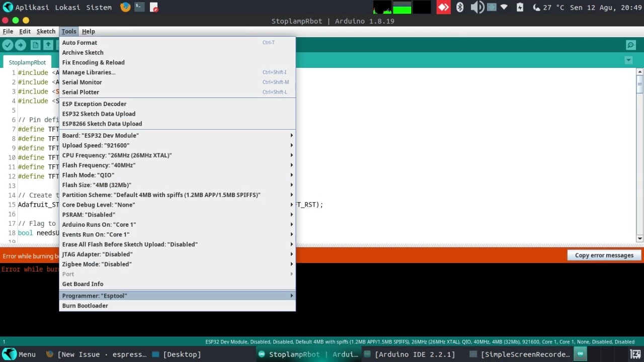Open the Menu button in bottom taskbar
The image size is (644, 362).
click(19, 354)
